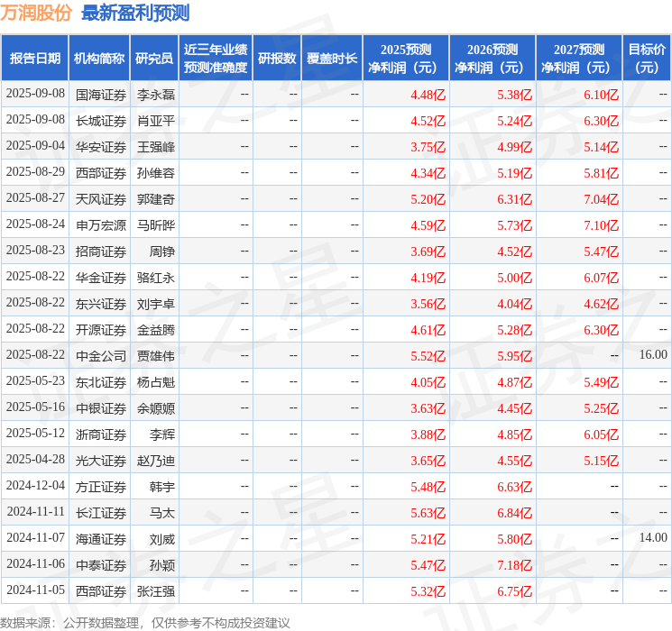This screenshot has width=672, height=631.
Task: Click the date 2024-11-05
Action: 35,590
